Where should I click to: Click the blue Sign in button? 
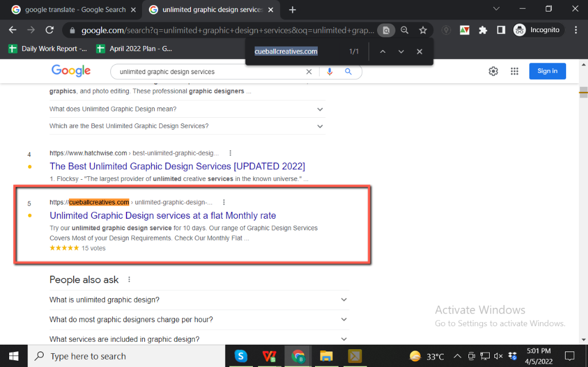[547, 71]
